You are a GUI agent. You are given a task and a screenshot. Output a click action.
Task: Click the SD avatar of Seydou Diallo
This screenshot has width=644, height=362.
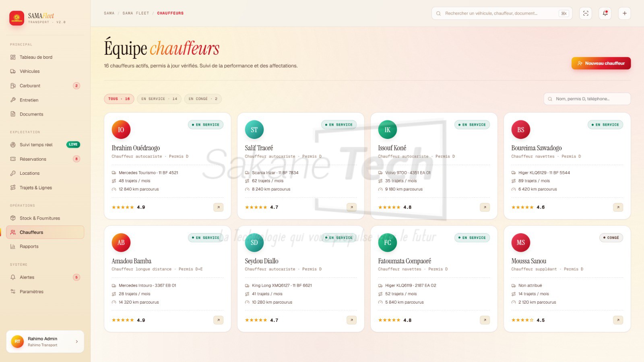point(254,242)
